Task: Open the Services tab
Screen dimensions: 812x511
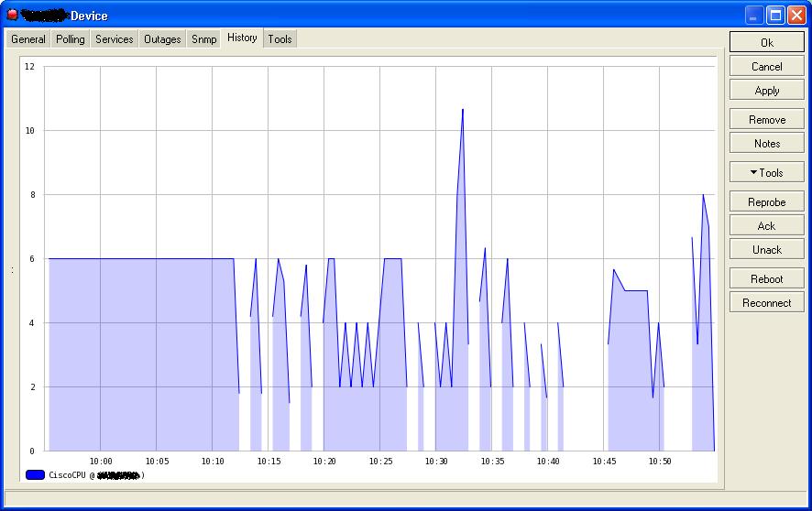Action: (114, 39)
